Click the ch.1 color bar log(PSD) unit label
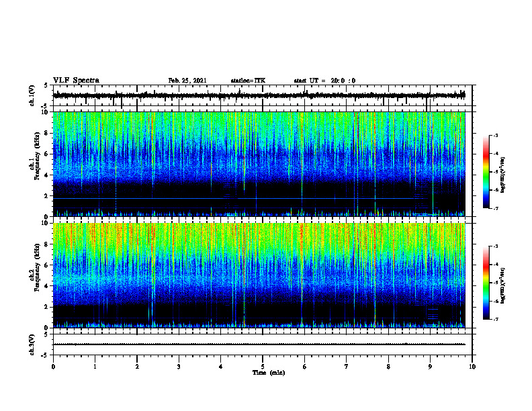The height and width of the screenshot is (411, 532). coord(502,175)
